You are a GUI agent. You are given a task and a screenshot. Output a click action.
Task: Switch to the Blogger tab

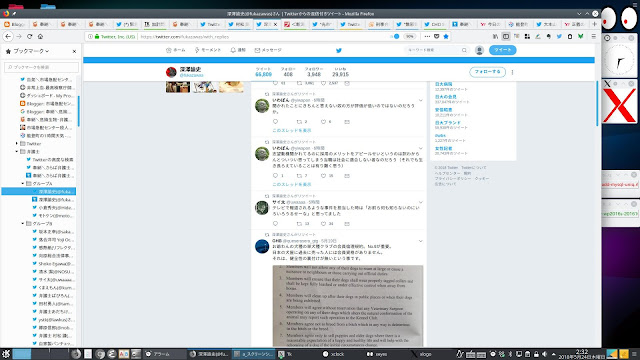pos(15,24)
